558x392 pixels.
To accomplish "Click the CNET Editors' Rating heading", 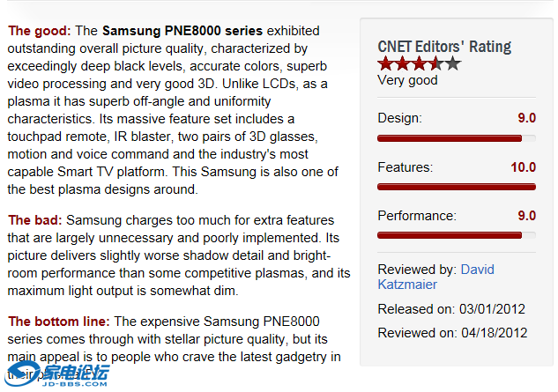I will pyautogui.click(x=443, y=47).
